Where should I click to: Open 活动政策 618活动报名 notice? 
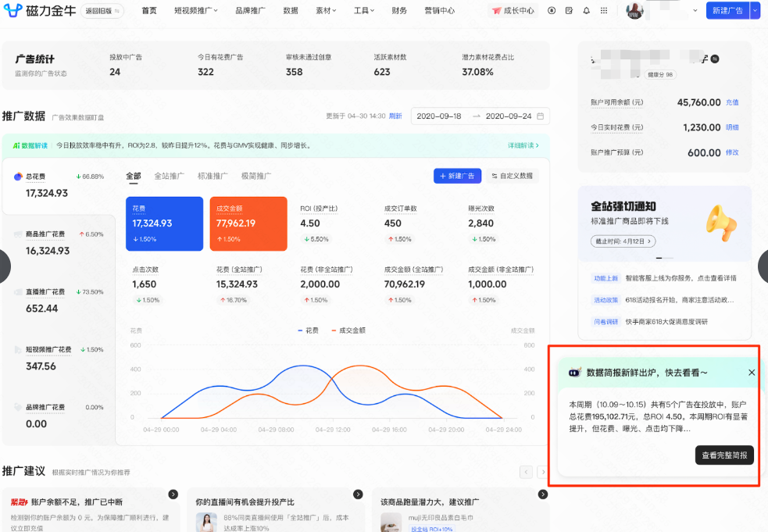coord(663,300)
